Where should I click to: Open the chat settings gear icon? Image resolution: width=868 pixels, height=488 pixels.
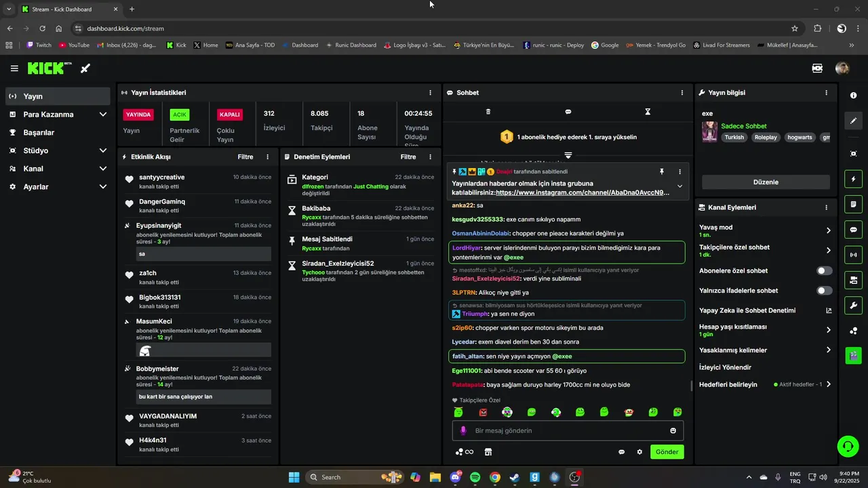(x=639, y=452)
